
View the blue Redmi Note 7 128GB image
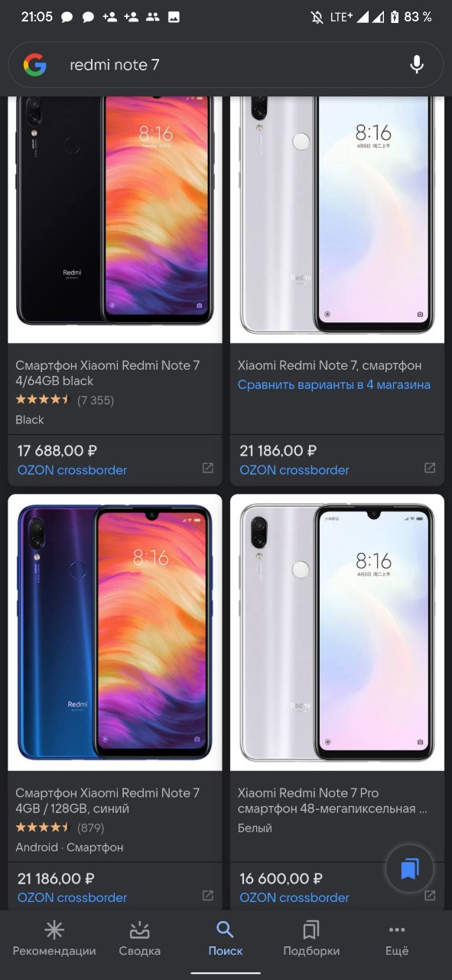pyautogui.click(x=115, y=632)
